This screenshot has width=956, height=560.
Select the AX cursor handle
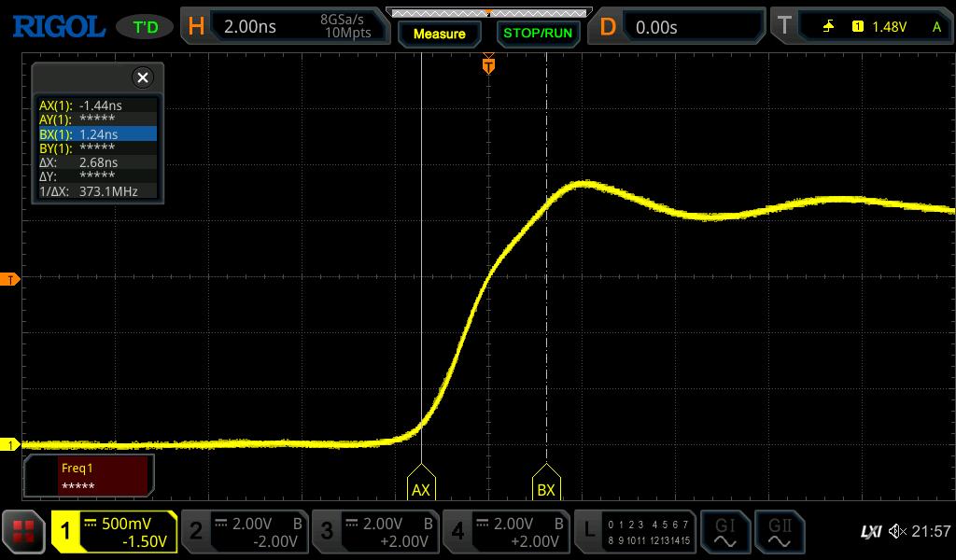click(x=421, y=483)
